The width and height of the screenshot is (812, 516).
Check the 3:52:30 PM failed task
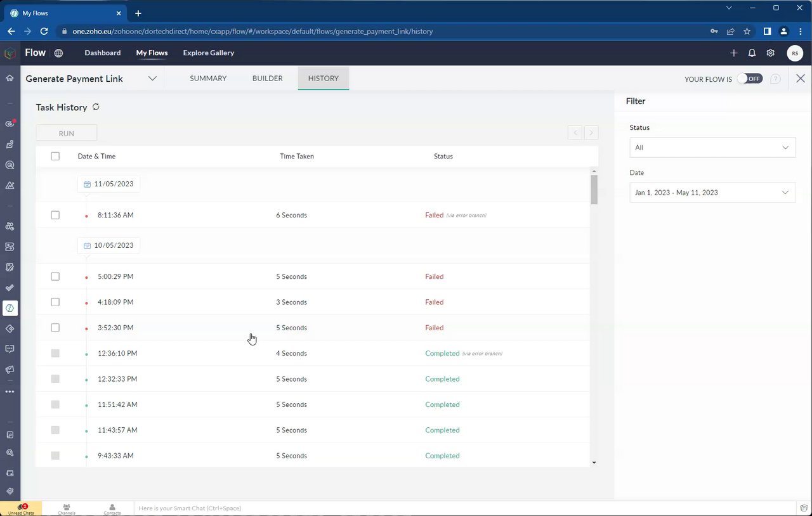pyautogui.click(x=55, y=328)
